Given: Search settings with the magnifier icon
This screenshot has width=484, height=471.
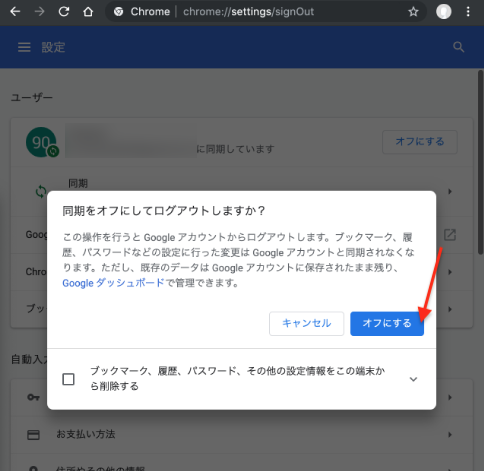Looking at the screenshot, I should 459,47.
